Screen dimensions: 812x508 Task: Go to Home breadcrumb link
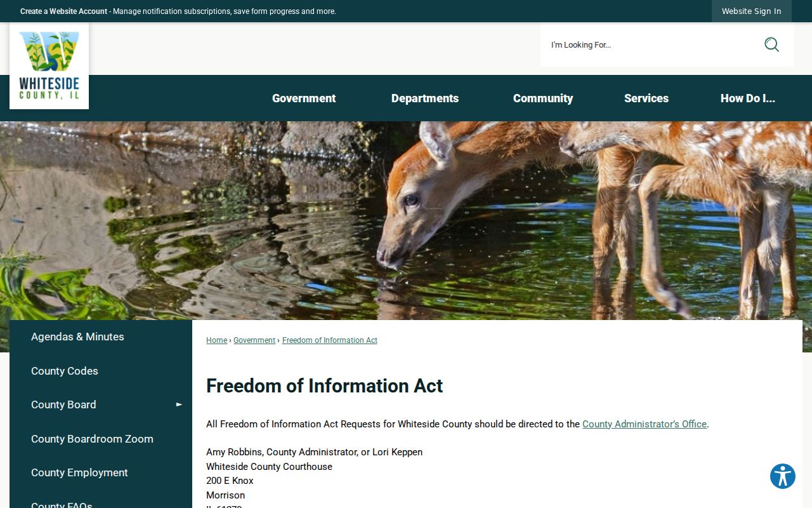tap(216, 340)
